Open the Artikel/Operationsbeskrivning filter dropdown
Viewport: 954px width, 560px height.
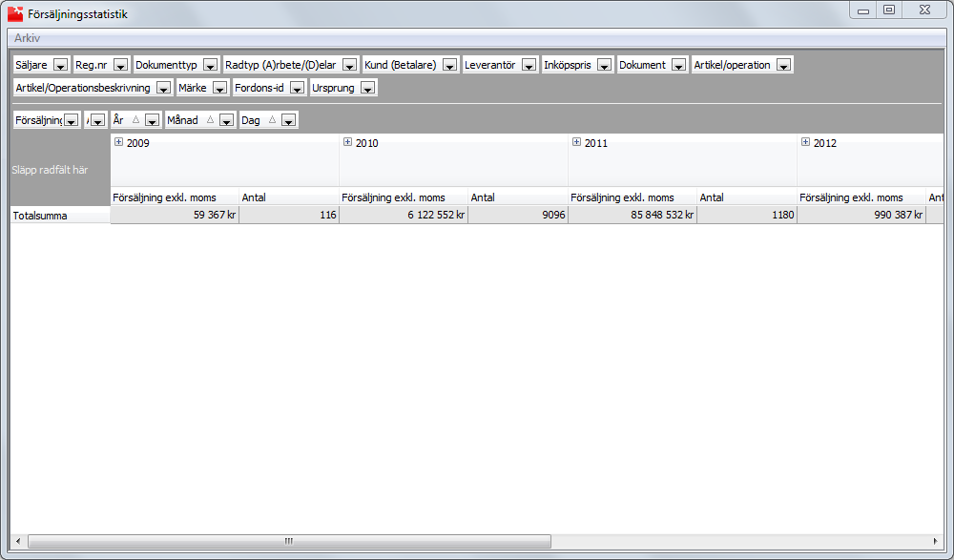(163, 89)
